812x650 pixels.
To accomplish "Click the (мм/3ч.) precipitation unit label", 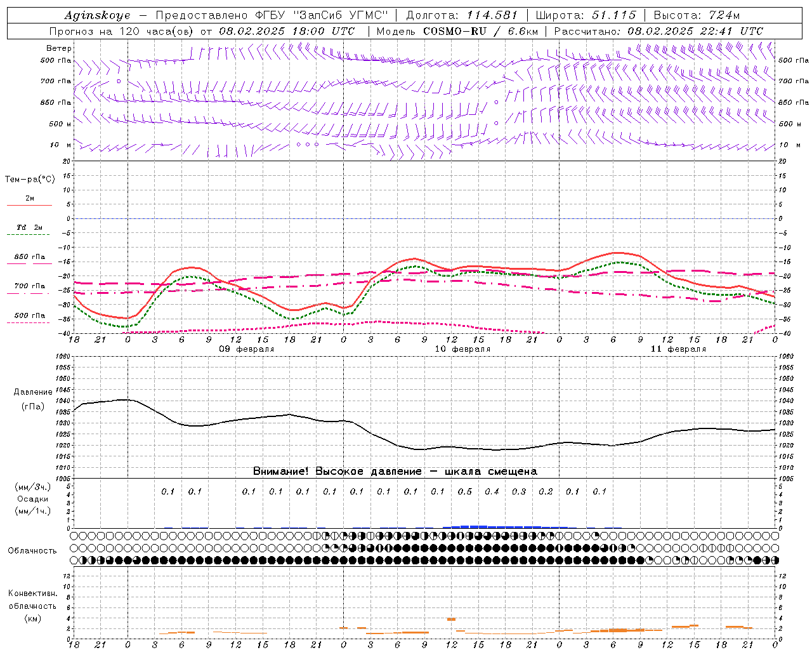I will (32, 487).
